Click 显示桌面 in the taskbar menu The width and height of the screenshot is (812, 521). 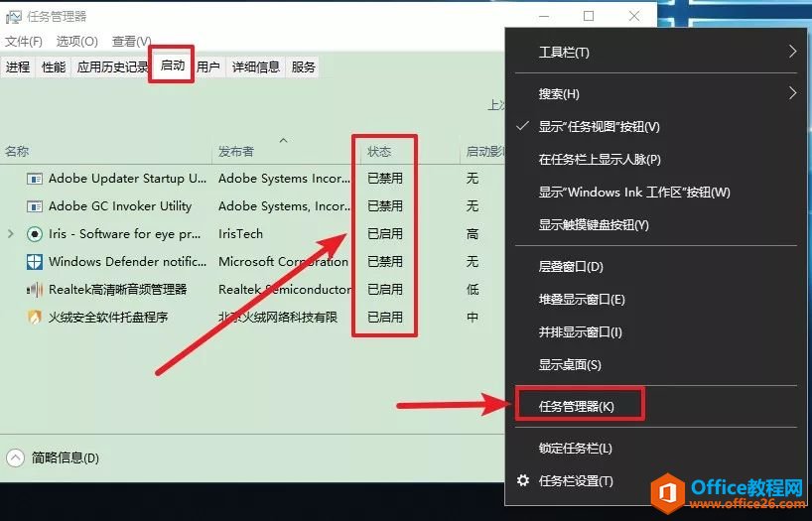[570, 365]
